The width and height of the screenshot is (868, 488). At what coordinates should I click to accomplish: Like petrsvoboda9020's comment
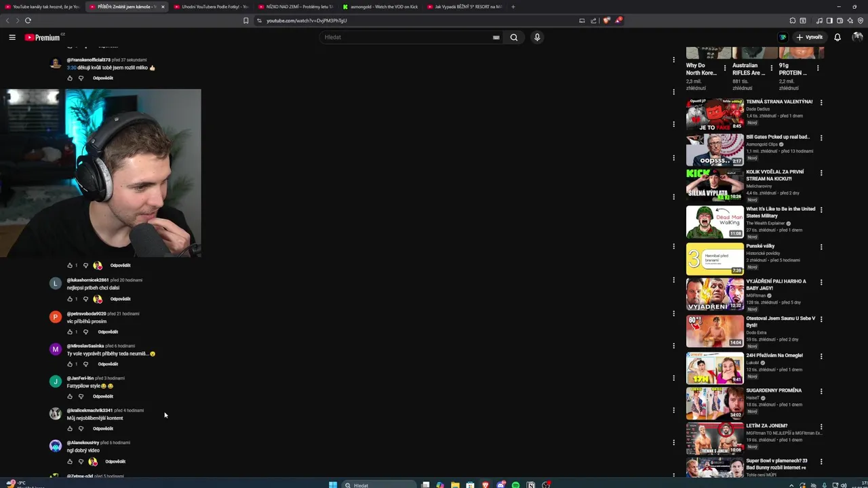coord(69,332)
